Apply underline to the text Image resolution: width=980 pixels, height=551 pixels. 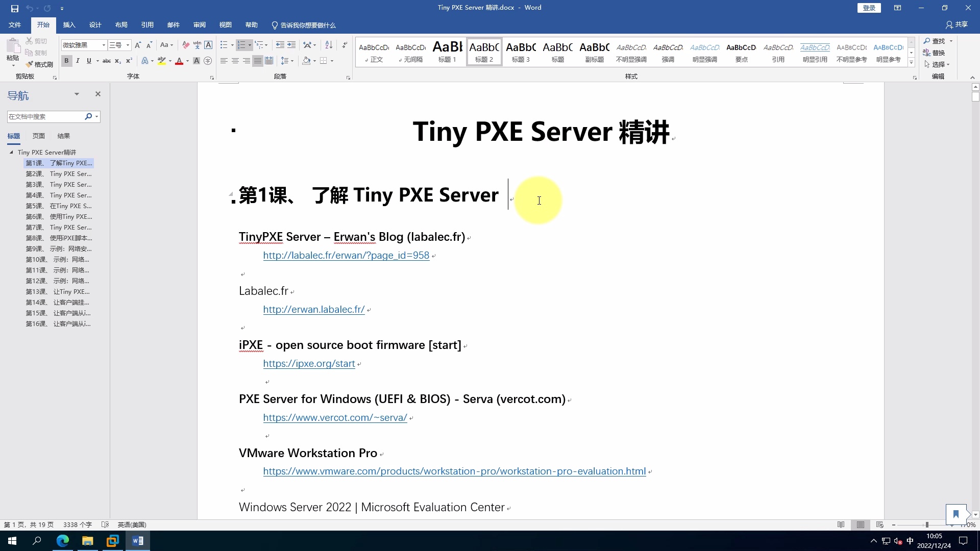[x=88, y=61]
